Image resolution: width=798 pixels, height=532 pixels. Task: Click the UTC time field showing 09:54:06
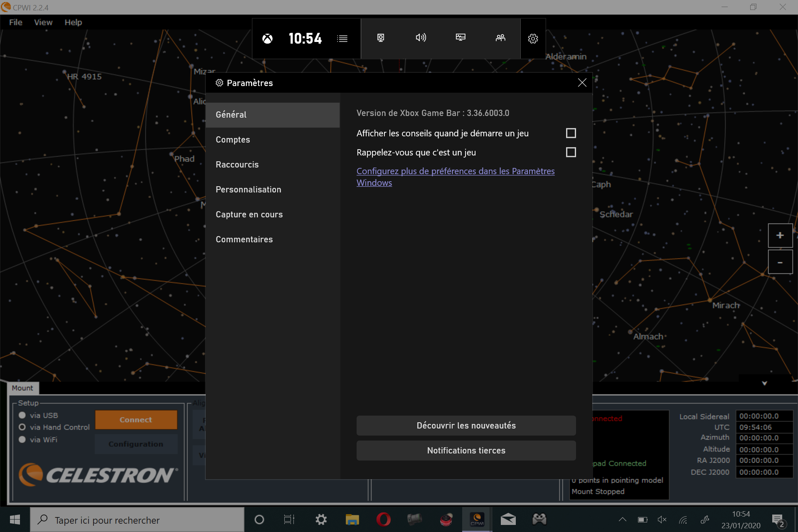click(x=764, y=427)
